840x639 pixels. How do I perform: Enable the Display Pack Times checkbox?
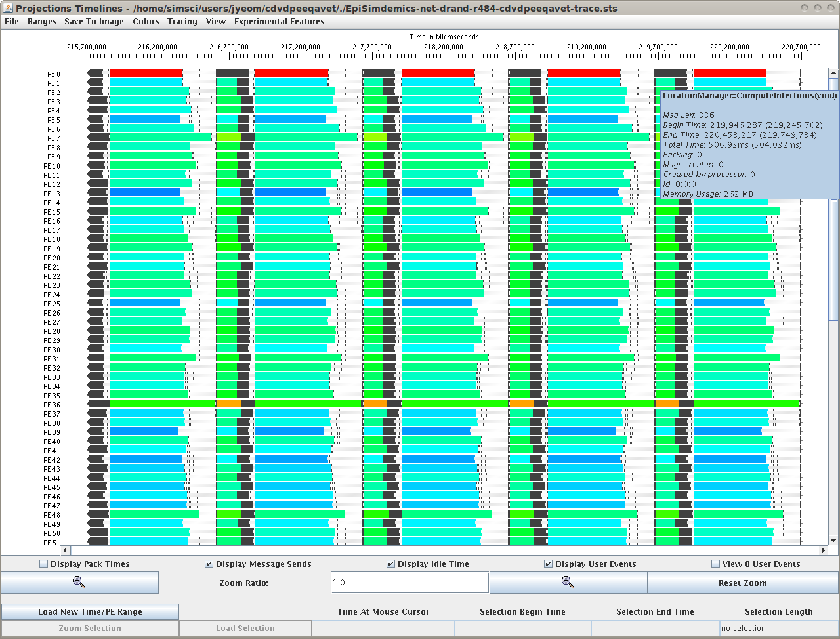pos(44,564)
